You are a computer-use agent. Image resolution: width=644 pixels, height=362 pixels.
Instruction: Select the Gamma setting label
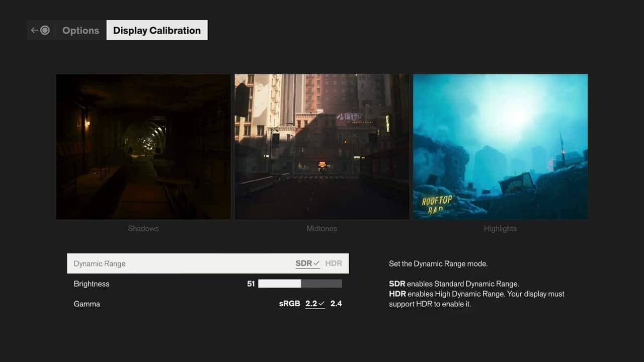coord(87,304)
